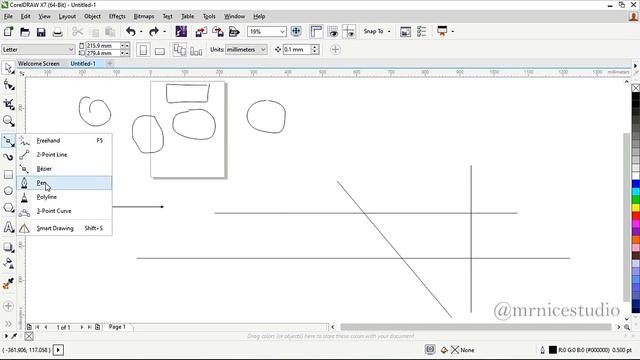Click the Import icon

(x=201, y=31)
